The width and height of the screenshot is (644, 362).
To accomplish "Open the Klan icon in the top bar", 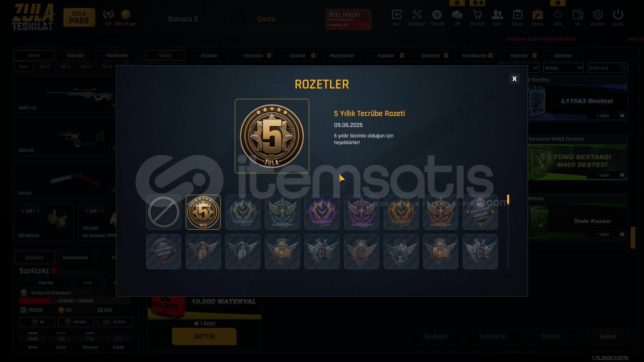I will (497, 18).
